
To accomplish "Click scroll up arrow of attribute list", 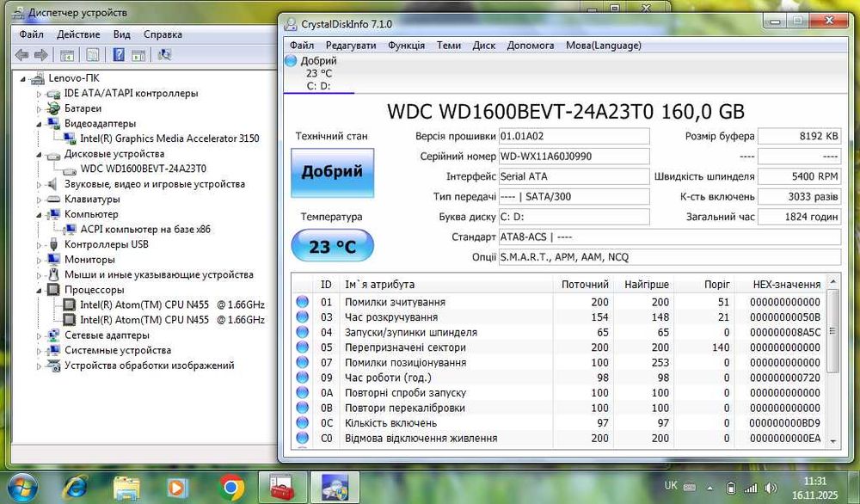I will pyautogui.click(x=833, y=282).
